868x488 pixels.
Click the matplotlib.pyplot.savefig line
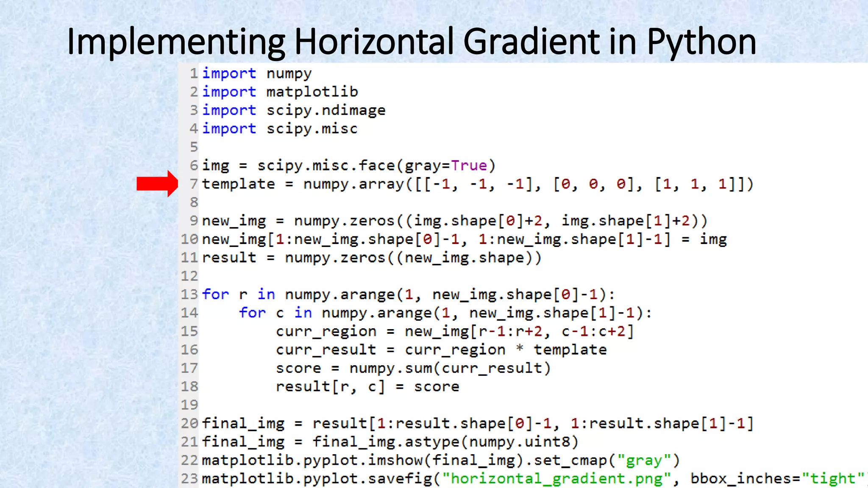[x=535, y=479]
